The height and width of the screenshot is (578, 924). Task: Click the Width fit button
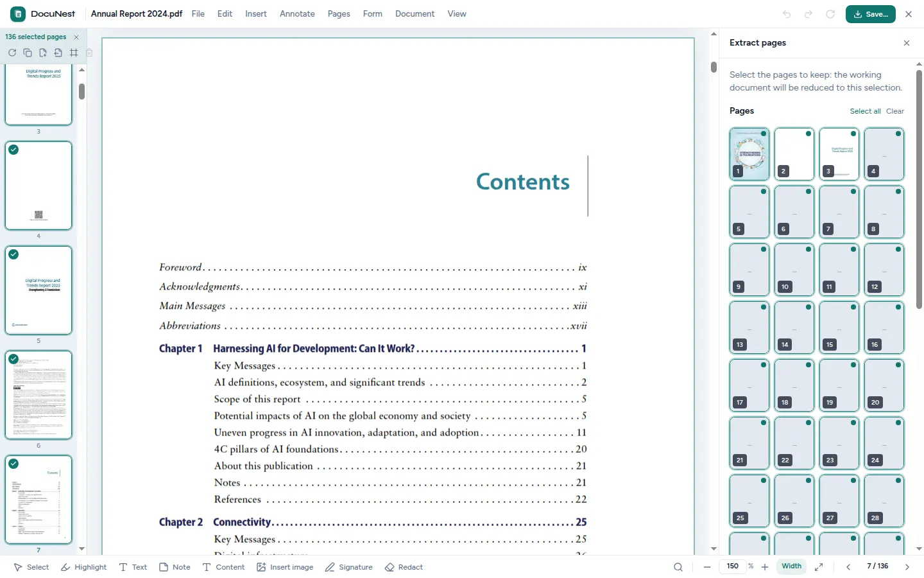(x=791, y=566)
